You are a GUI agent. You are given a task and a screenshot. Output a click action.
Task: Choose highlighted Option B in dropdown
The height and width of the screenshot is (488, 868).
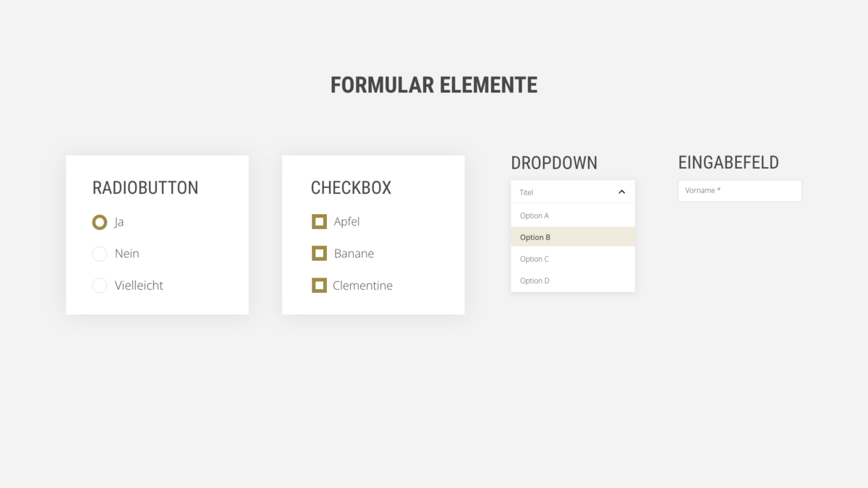[x=535, y=237]
